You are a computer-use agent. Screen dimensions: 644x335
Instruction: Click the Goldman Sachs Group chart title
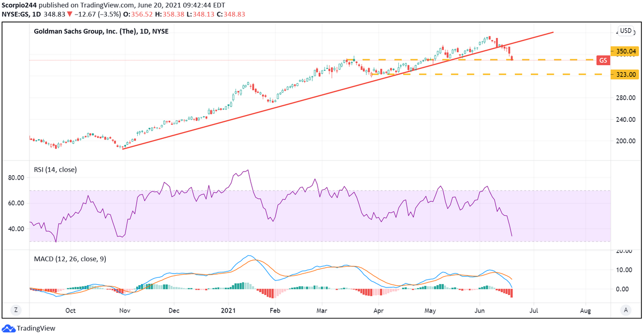101,32
